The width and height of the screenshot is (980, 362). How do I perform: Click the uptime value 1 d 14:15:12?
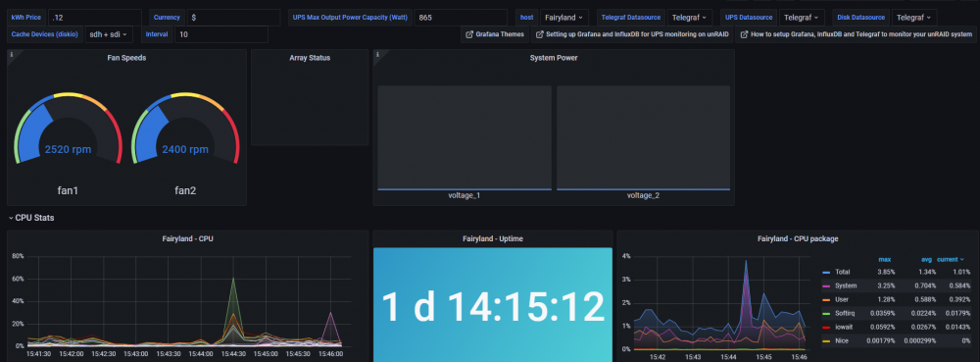pos(493,307)
